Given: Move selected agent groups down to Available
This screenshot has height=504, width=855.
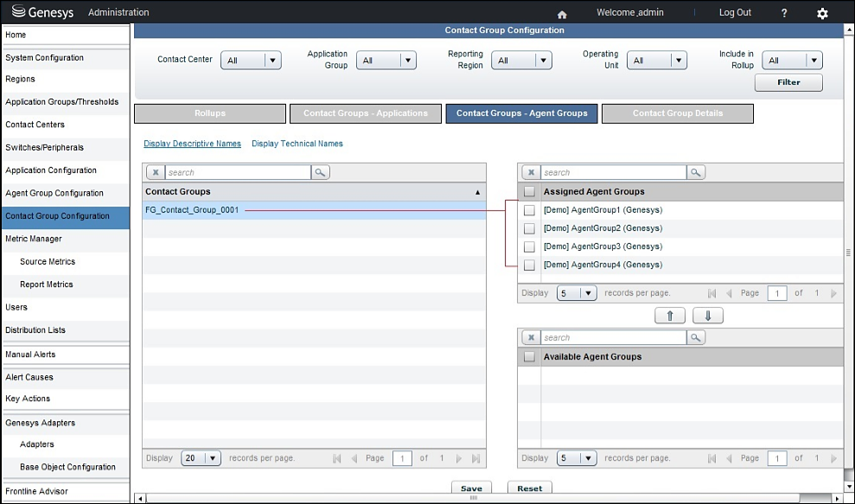Looking at the screenshot, I should [708, 316].
